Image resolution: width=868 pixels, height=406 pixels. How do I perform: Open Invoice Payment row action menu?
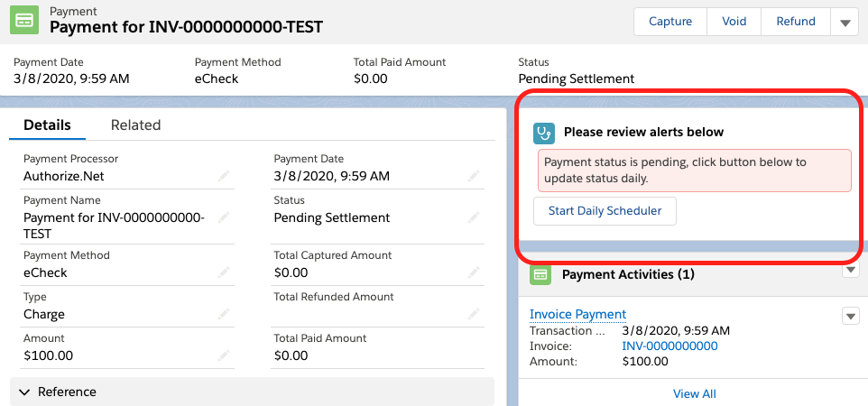[x=850, y=316]
